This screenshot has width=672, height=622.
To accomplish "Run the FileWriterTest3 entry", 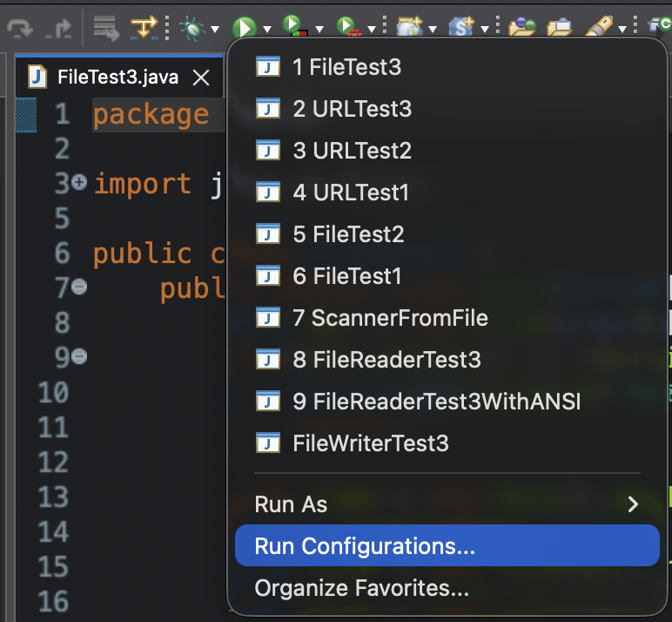I will tap(447, 443).
